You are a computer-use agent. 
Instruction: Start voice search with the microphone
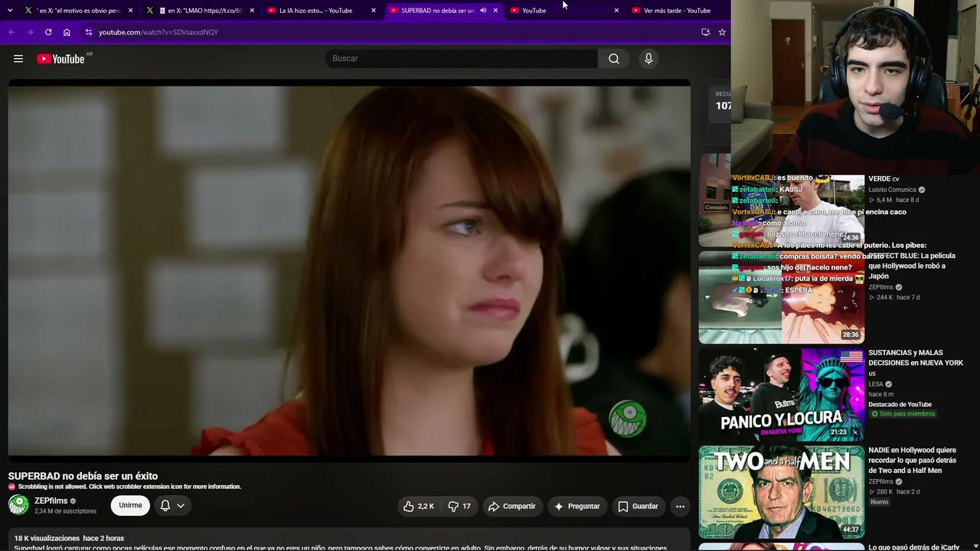coord(648,59)
